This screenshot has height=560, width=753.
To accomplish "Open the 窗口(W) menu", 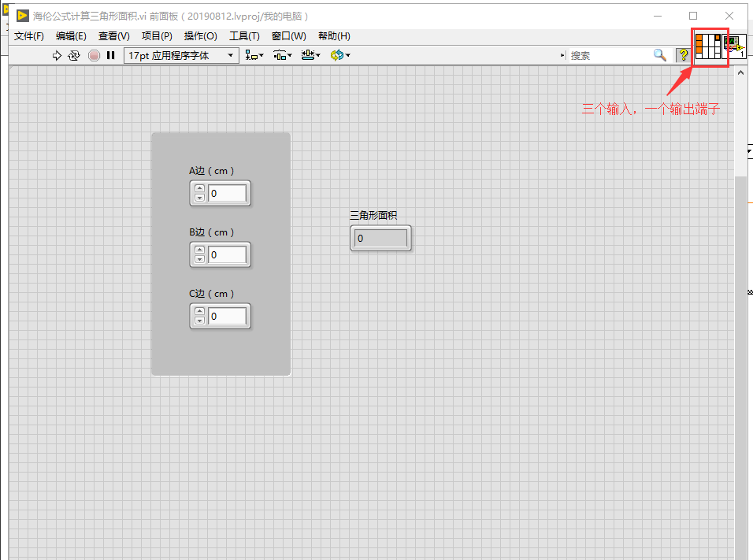I will point(288,36).
